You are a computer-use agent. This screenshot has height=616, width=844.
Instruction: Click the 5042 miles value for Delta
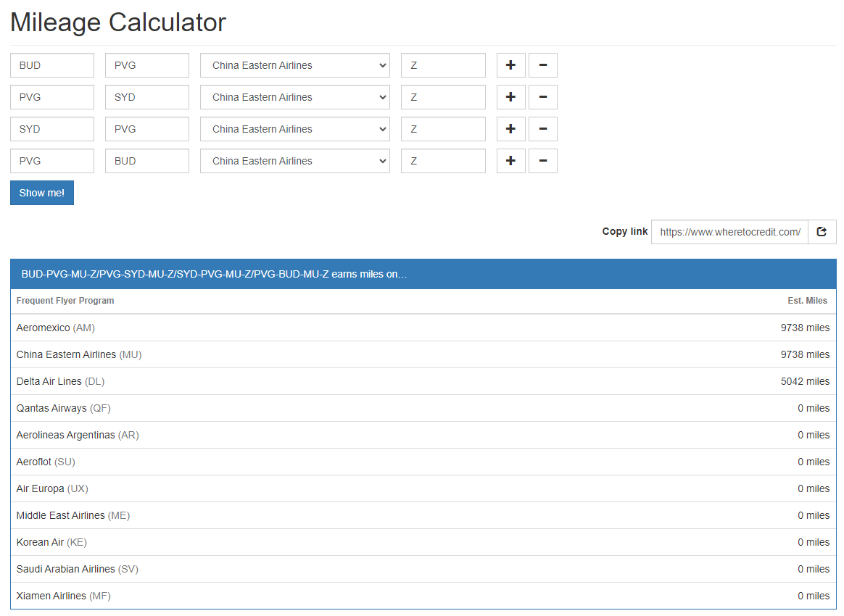[x=806, y=381]
